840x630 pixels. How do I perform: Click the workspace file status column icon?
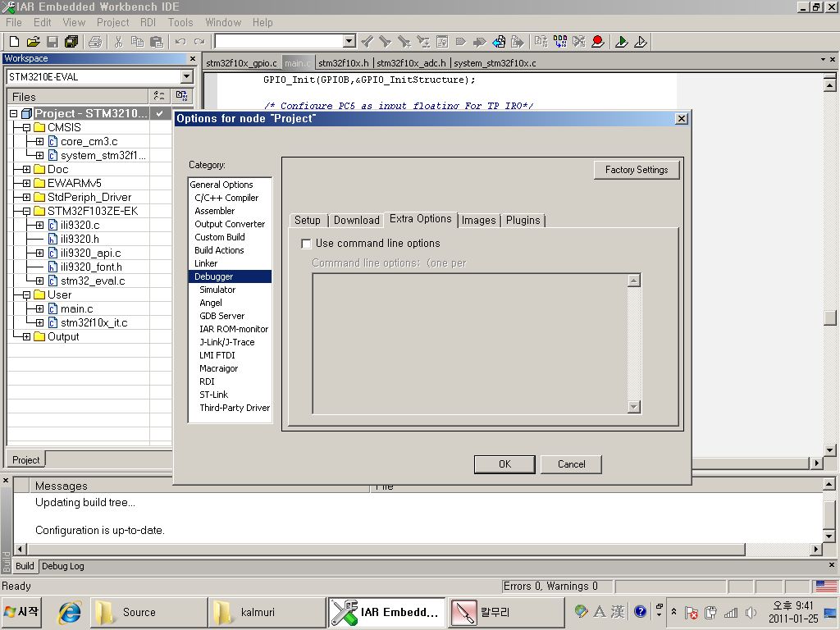coord(159,97)
